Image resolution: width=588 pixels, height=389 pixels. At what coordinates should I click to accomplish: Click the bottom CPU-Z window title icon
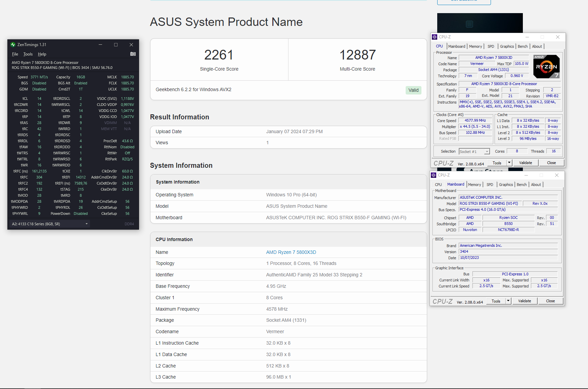coord(434,175)
